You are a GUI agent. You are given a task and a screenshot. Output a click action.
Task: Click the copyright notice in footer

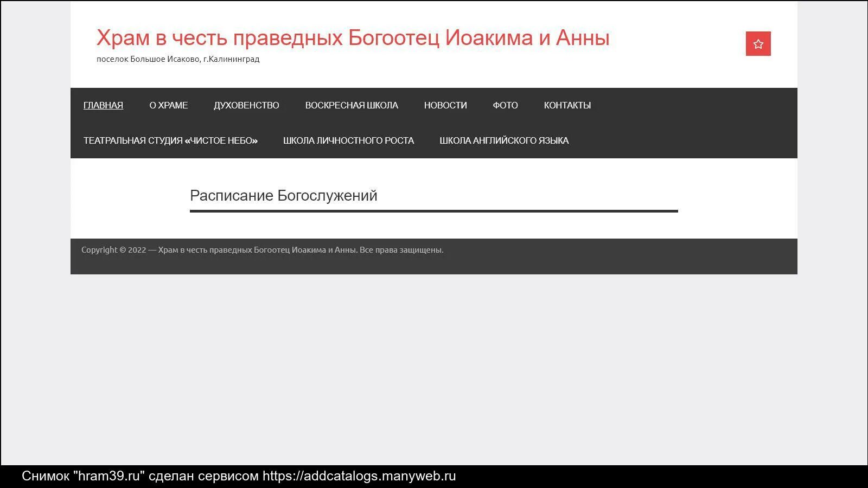262,250
